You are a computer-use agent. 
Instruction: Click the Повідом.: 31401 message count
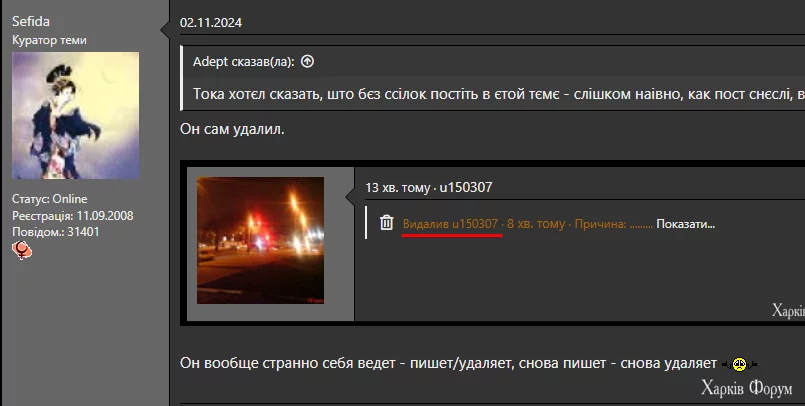(x=55, y=231)
